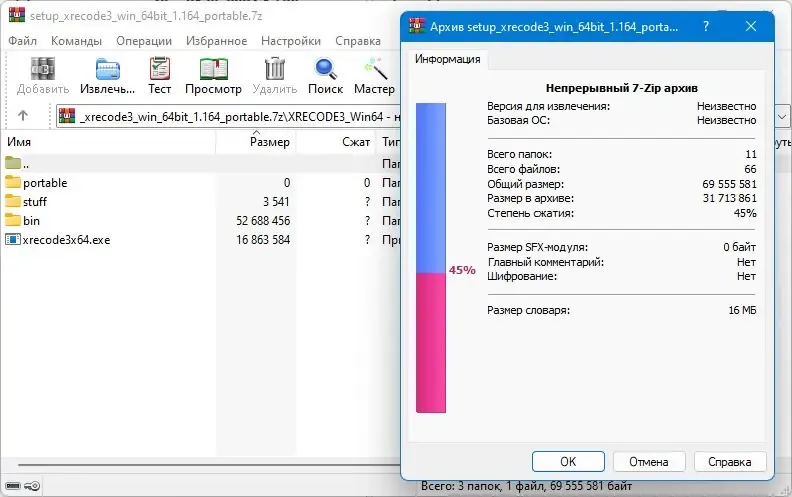Open Поиск magnifier search icon
Viewport: 792px width, 497px height.
[x=325, y=69]
